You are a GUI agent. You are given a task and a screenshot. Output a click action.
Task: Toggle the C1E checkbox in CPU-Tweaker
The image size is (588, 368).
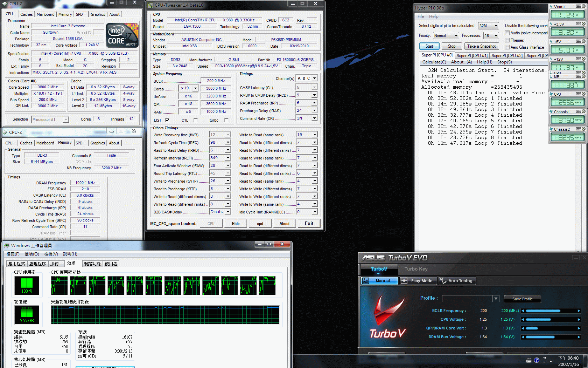[195, 120]
